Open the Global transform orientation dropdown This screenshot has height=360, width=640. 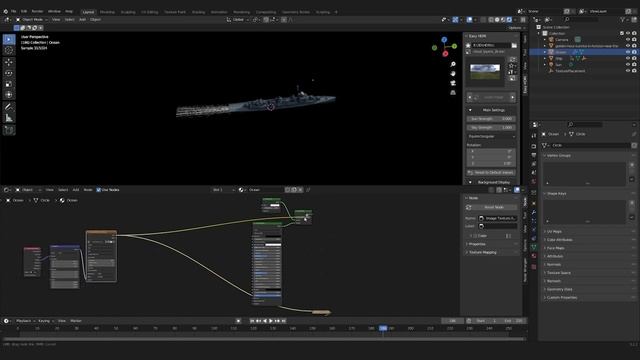[x=238, y=20]
